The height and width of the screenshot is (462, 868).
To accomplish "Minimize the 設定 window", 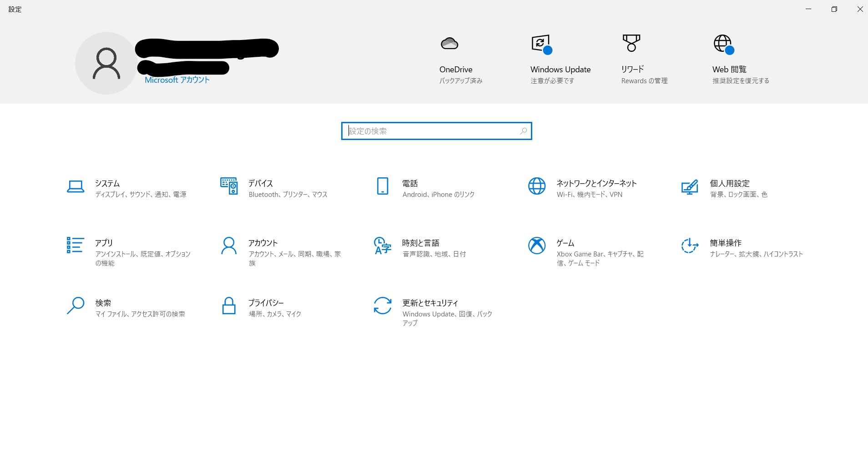I will pyautogui.click(x=808, y=9).
